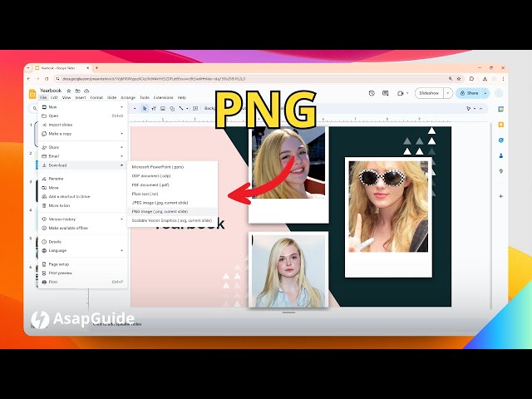The image size is (532, 399).
Task: Reload the page in the browser
Action: pyautogui.click(x=47, y=79)
